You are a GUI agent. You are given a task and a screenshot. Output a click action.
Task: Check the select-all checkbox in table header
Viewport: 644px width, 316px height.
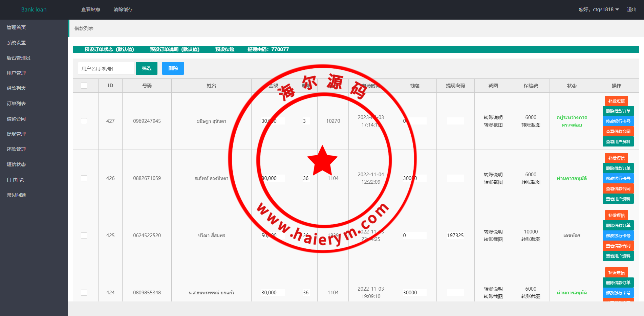click(84, 86)
